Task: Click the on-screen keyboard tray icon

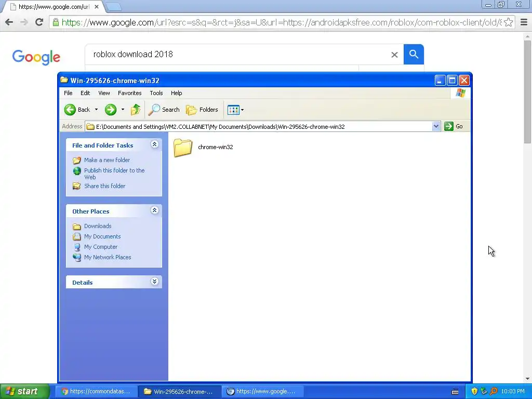Action: (455, 392)
